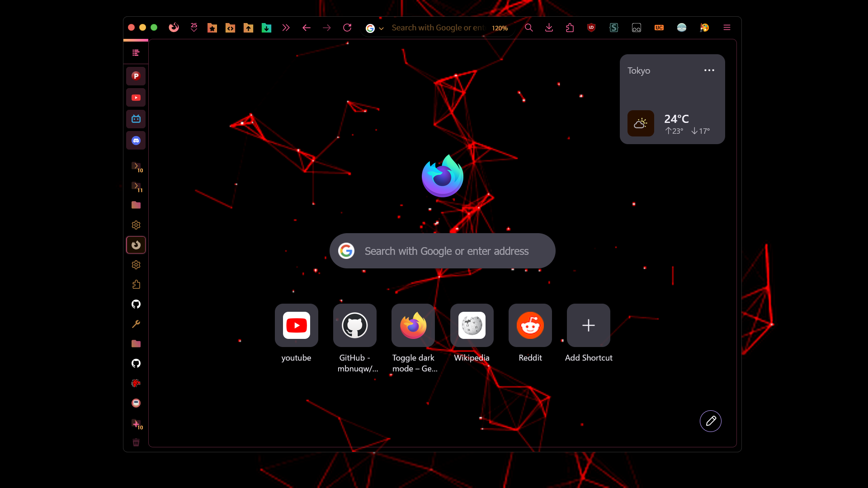Select the lower GitHub tab in sidebar
Image resolution: width=868 pixels, height=488 pixels.
click(x=136, y=363)
